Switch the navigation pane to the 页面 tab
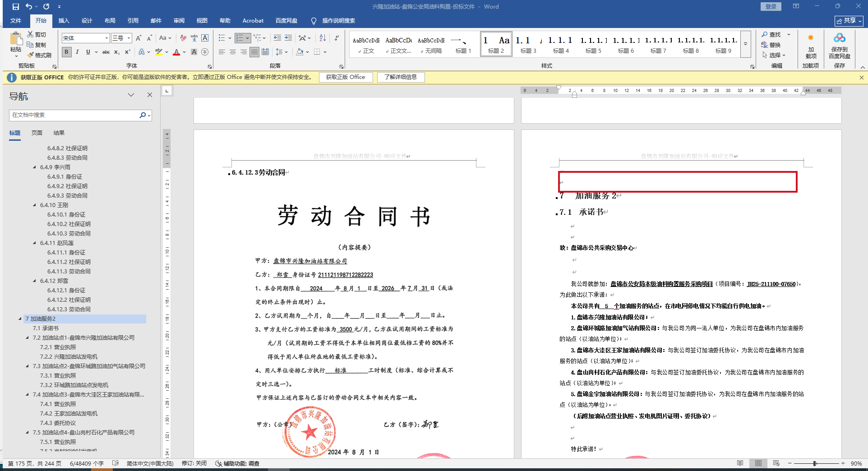 click(37, 133)
